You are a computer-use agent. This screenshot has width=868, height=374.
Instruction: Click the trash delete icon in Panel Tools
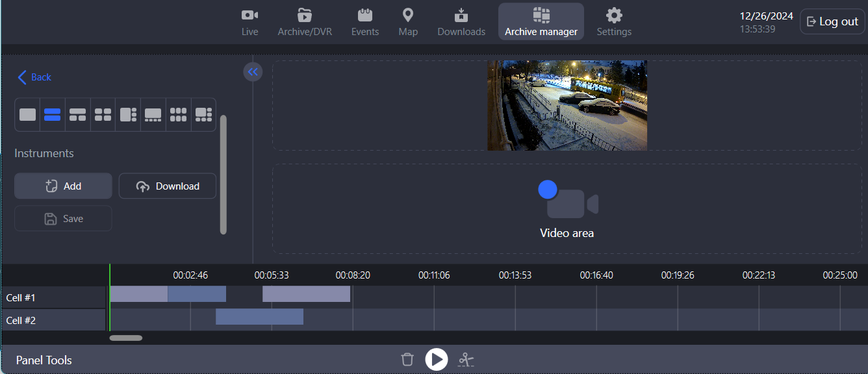[407, 359]
